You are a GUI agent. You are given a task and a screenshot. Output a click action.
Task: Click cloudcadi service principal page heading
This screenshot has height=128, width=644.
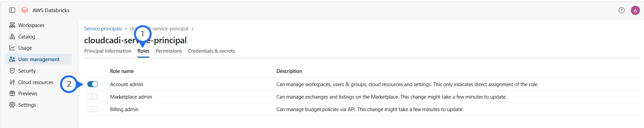[x=135, y=40]
